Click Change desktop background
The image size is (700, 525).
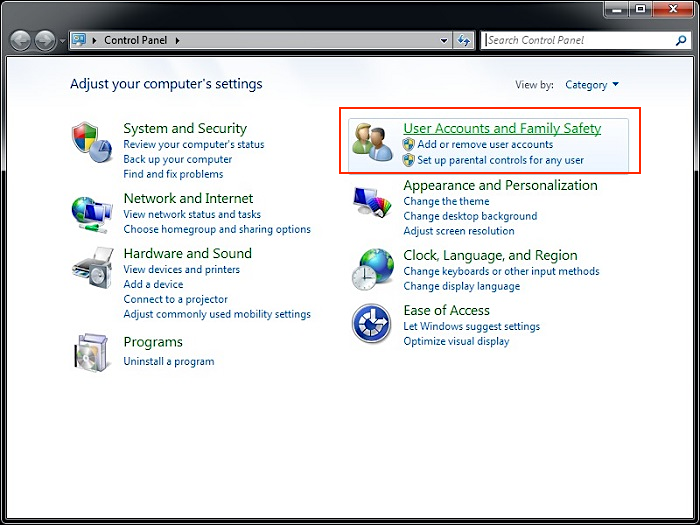tap(470, 216)
